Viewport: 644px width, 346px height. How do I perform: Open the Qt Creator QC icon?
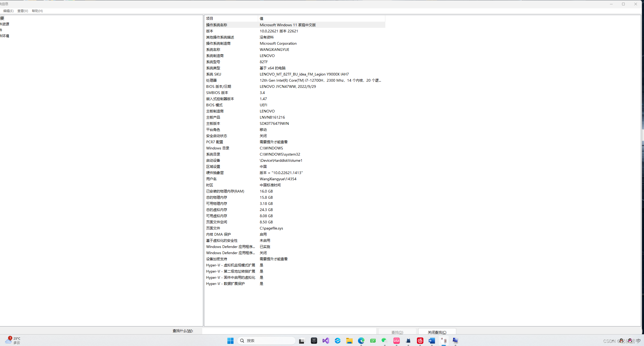(x=373, y=341)
